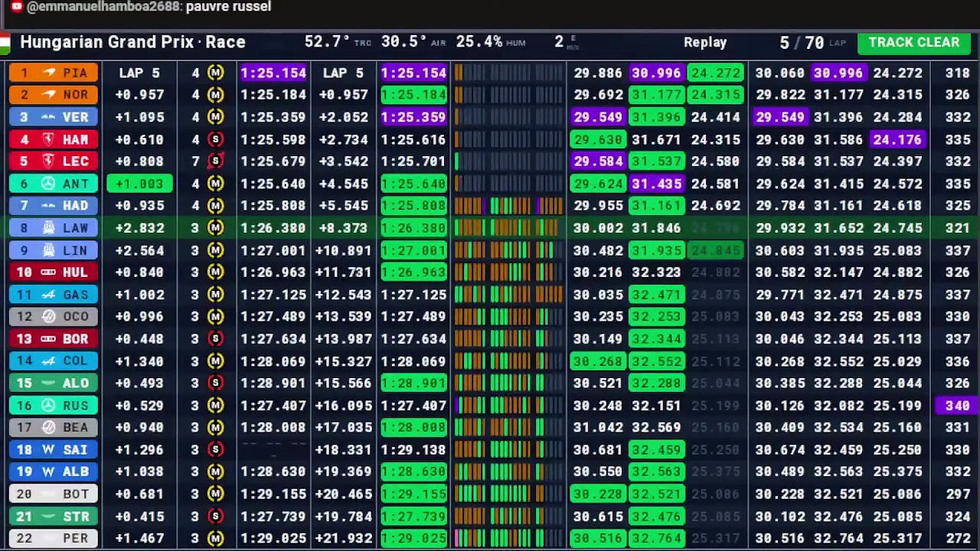Viewport: 980px width, 551px height.
Task: Click the Replay label in the header
Action: coord(705,43)
